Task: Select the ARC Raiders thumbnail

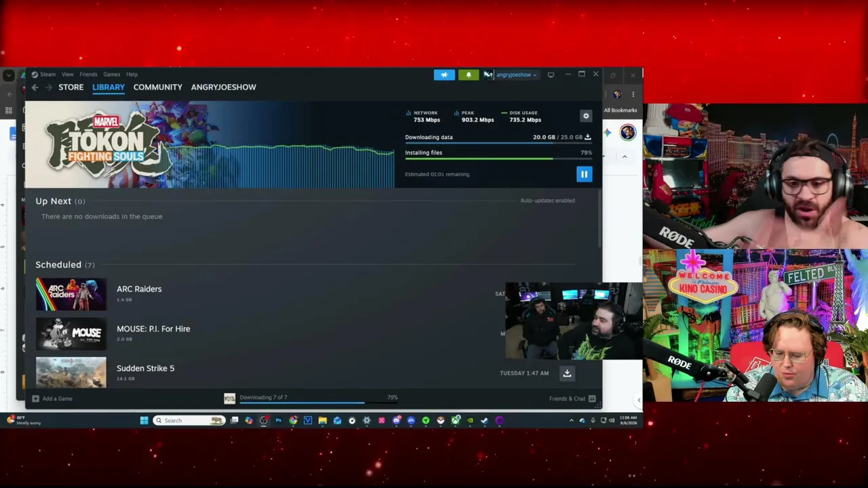Action: pyautogui.click(x=71, y=294)
